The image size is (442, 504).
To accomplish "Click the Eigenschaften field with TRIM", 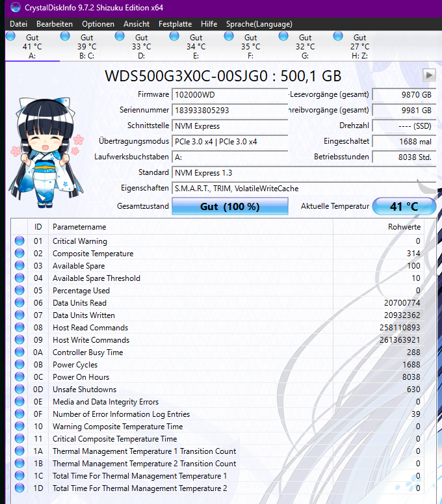I will pyautogui.click(x=304, y=189).
